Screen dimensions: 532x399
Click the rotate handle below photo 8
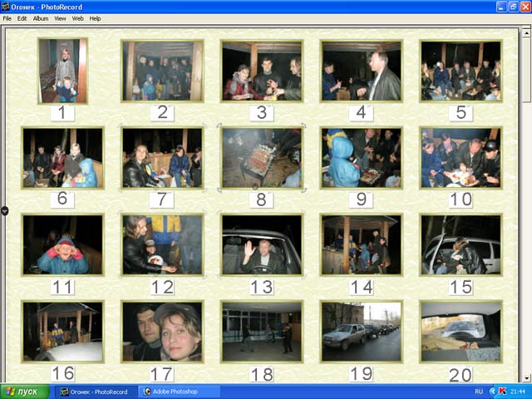255,188
